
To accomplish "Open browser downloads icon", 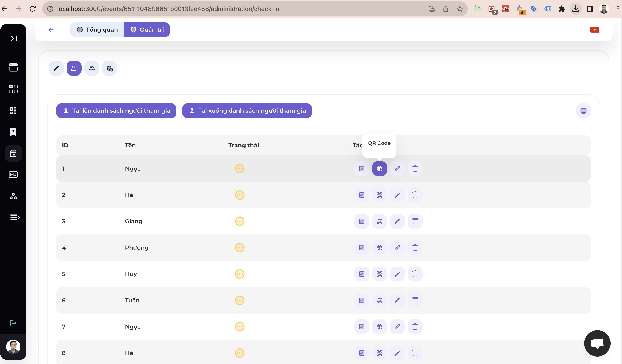I will (x=576, y=9).
